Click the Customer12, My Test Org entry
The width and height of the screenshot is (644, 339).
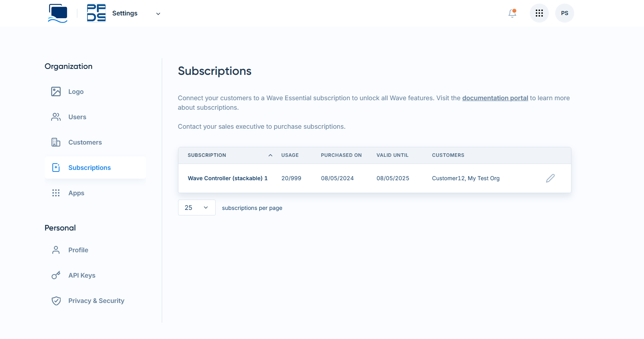tap(466, 178)
